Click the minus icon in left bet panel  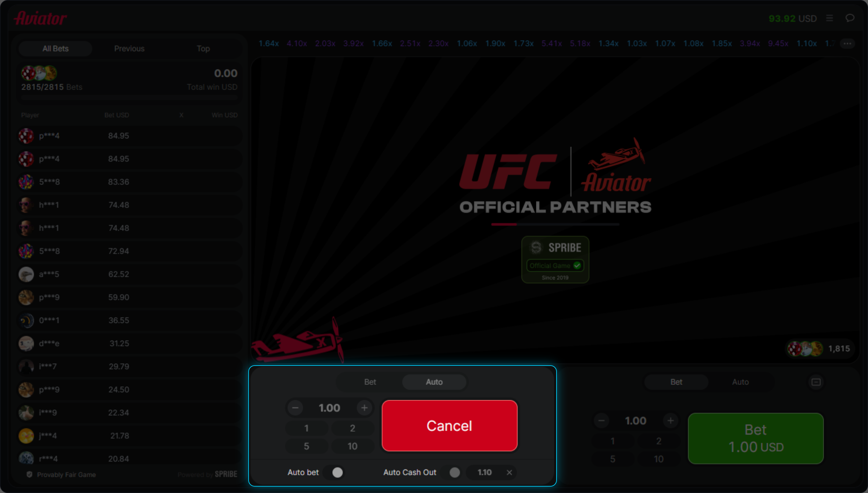(x=295, y=408)
